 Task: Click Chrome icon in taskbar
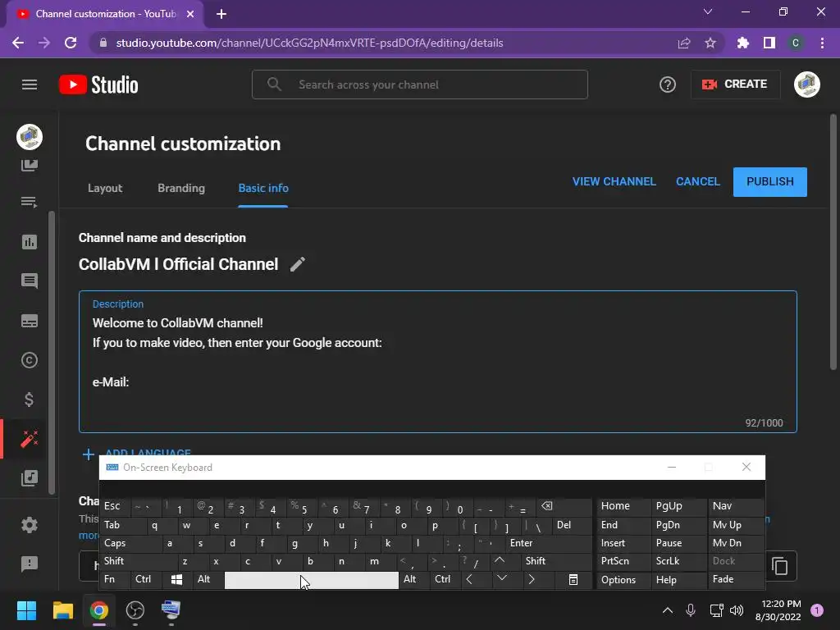(x=99, y=610)
